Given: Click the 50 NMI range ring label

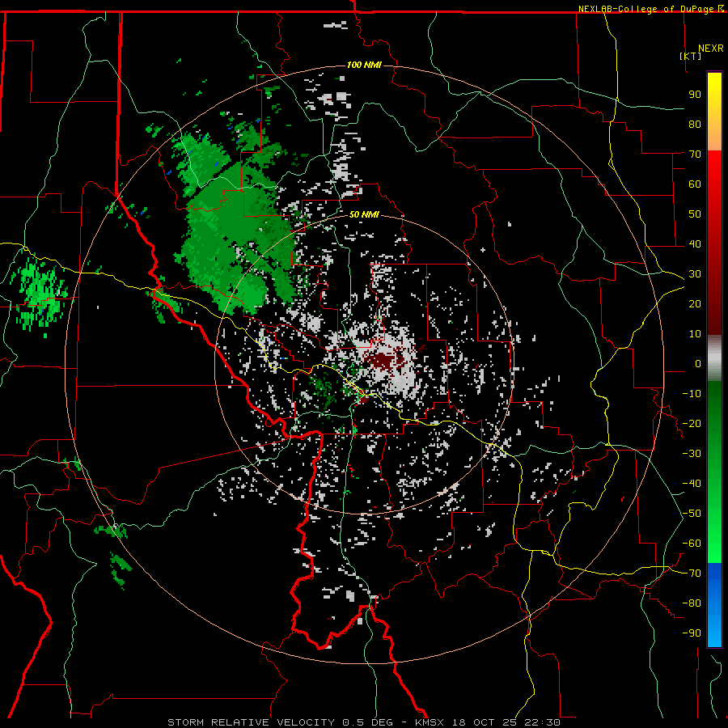Looking at the screenshot, I should 364,214.
